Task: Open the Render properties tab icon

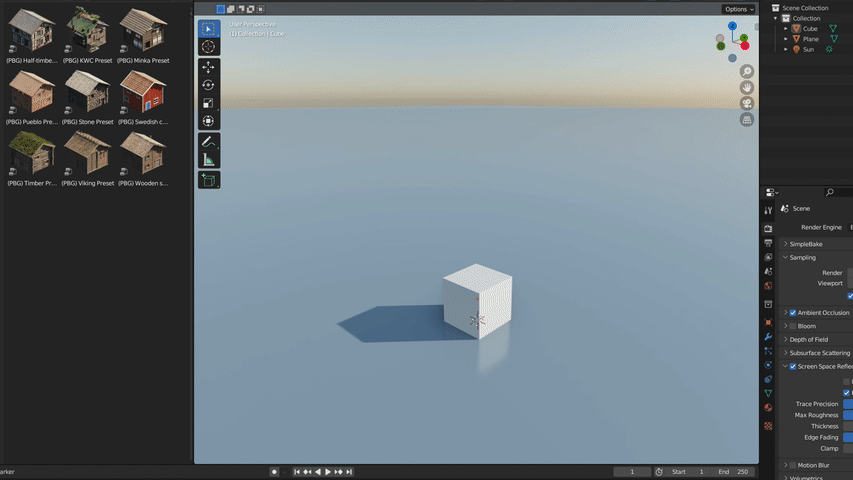Action: [768, 229]
